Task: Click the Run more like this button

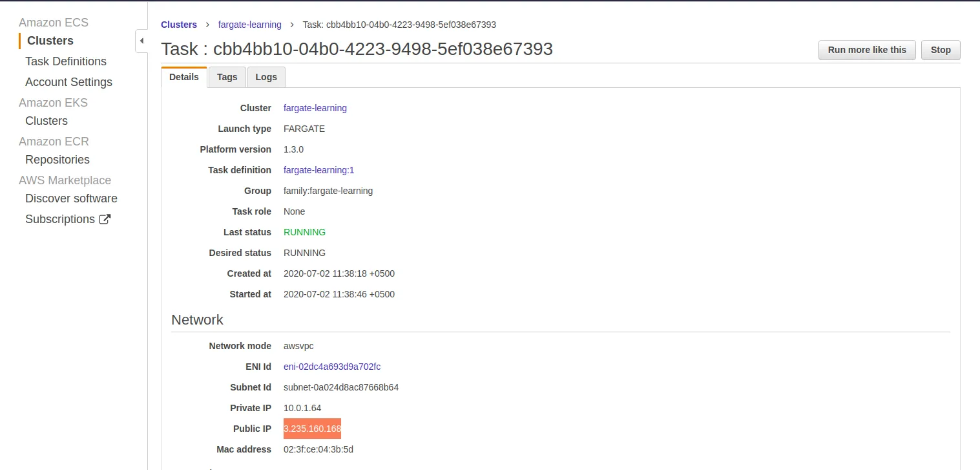Action: click(x=867, y=50)
